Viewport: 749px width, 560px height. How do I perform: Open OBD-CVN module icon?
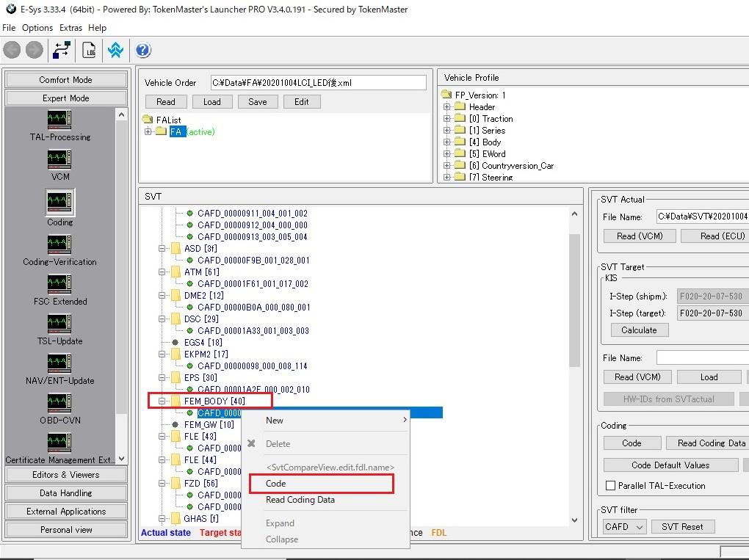coord(59,403)
